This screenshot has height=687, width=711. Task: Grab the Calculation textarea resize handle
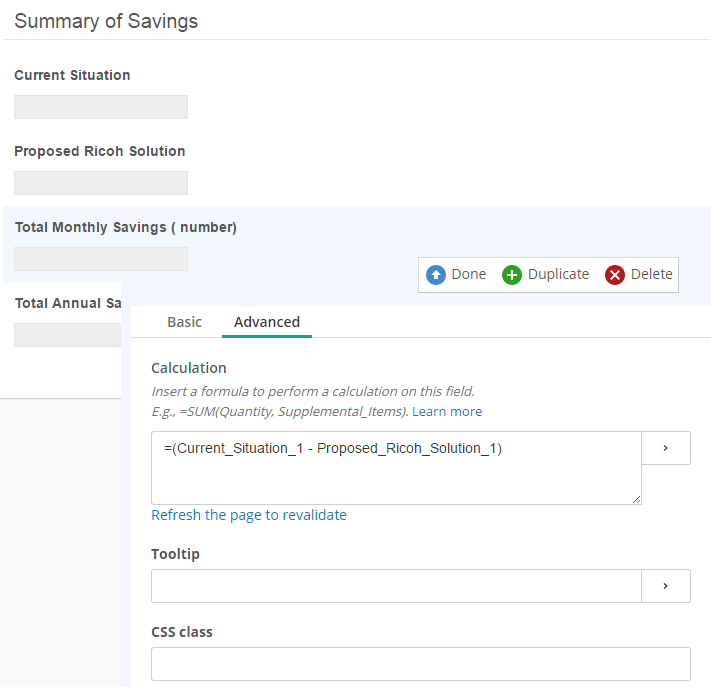pos(637,500)
